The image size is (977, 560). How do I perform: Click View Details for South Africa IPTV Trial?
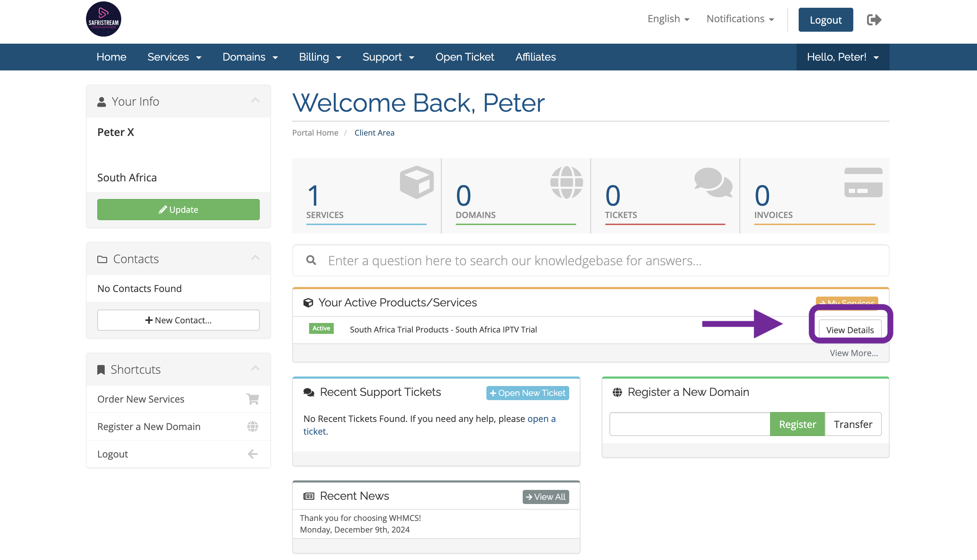pyautogui.click(x=850, y=330)
